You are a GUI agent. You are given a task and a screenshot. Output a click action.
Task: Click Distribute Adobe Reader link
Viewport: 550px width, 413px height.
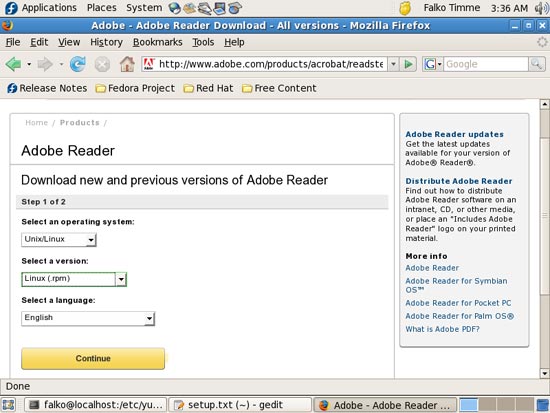point(459,181)
